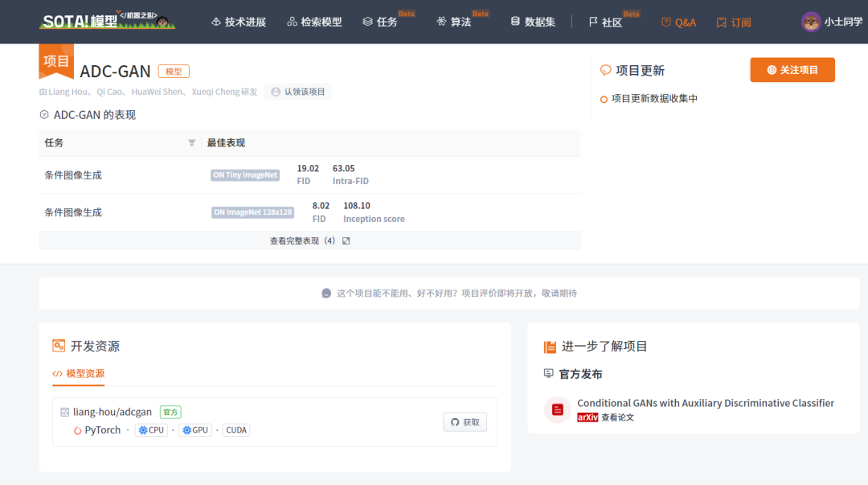
Task: Click the 获取 GitHub button
Action: (465, 421)
